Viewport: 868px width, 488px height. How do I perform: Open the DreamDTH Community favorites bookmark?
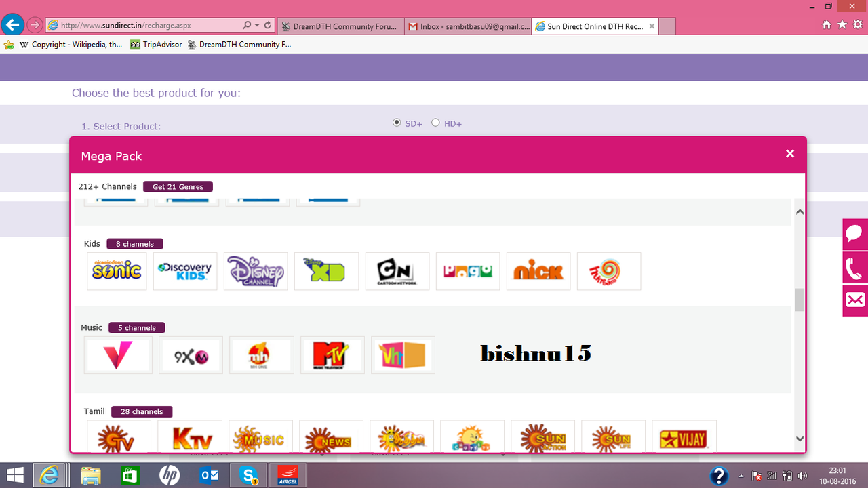click(238, 45)
